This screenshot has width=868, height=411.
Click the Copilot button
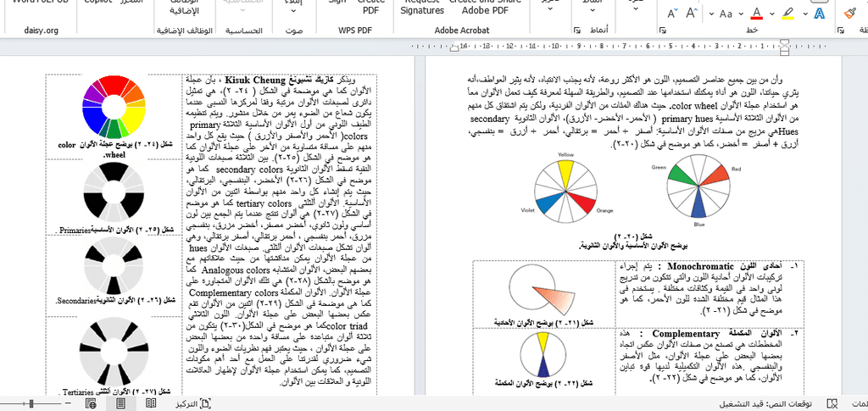pos(98,3)
